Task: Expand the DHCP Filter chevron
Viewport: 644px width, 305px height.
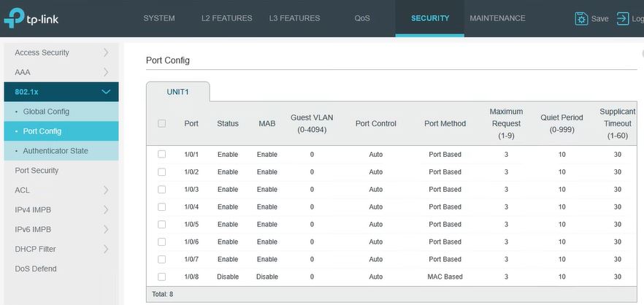Action: pos(106,249)
